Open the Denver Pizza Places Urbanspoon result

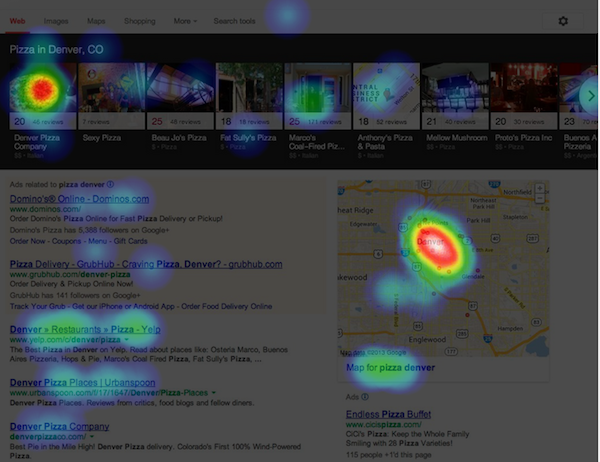tap(82, 382)
